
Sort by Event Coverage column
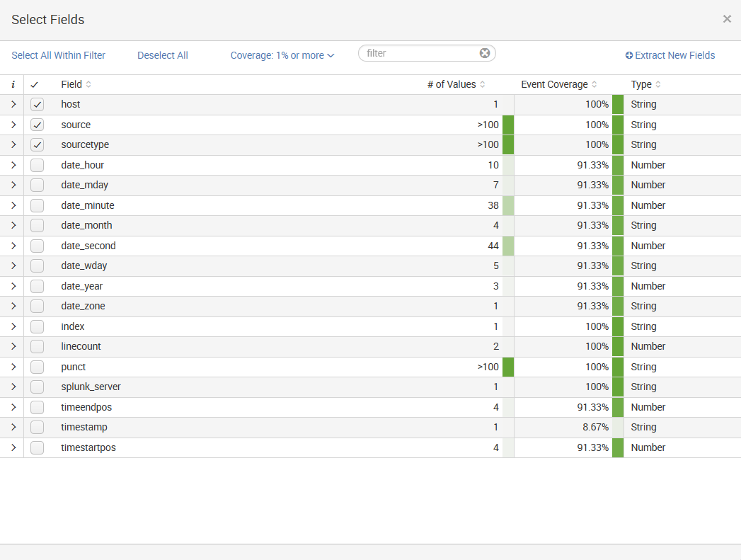[x=558, y=84]
